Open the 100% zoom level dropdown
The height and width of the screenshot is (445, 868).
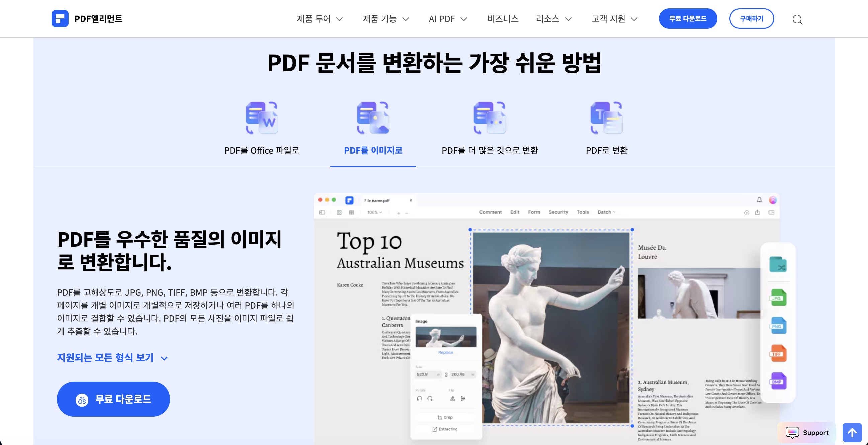click(374, 212)
